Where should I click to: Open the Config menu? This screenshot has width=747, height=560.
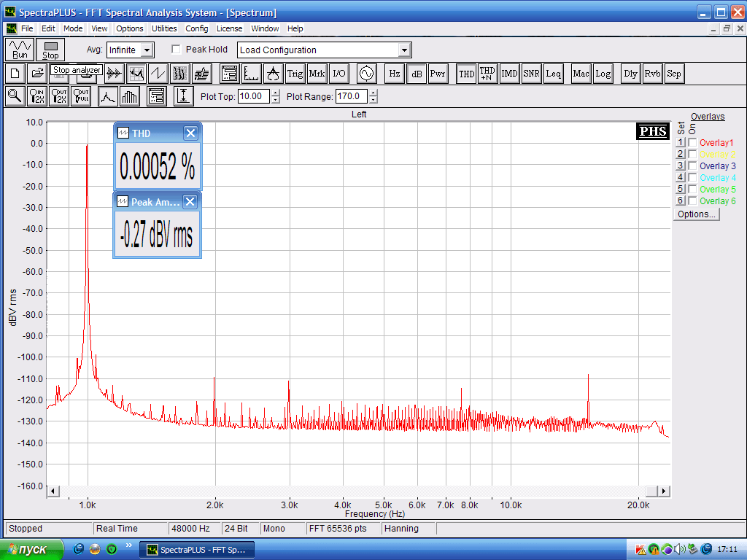(x=197, y=28)
